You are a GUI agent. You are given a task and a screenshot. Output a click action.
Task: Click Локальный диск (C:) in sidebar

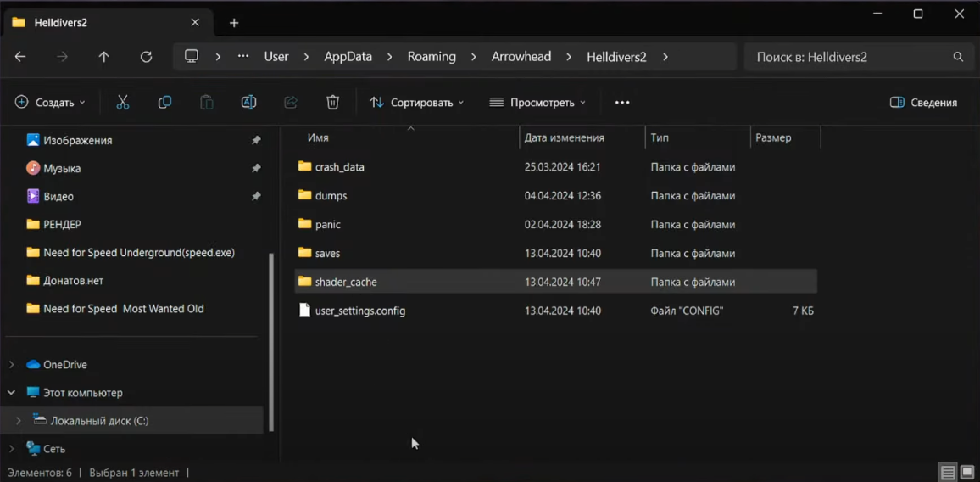99,421
